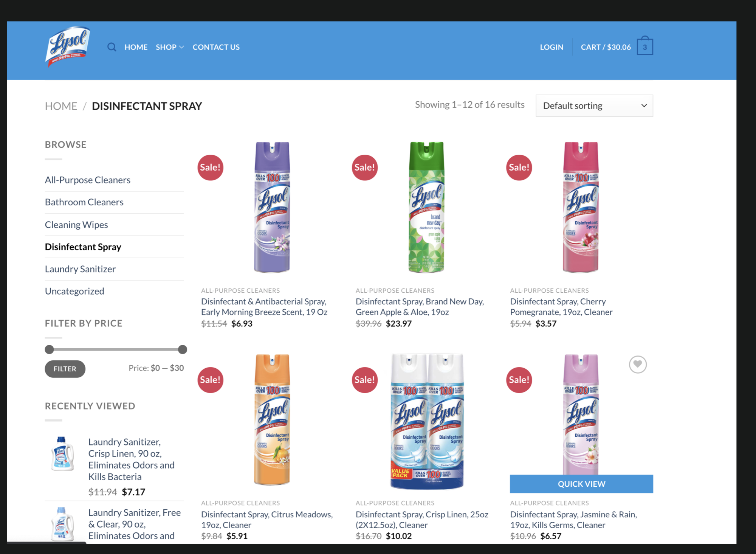Click the search magnifier icon in header
The image size is (756, 554).
112,47
